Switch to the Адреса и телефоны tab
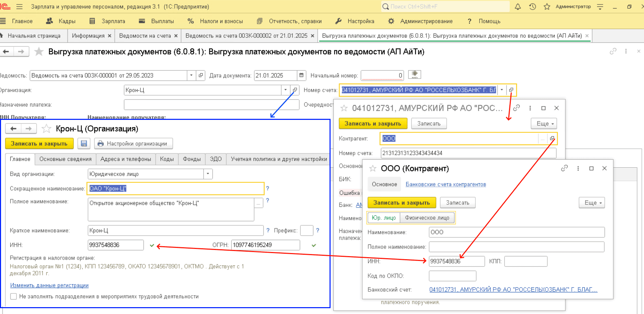The width and height of the screenshot is (644, 314). [125, 159]
